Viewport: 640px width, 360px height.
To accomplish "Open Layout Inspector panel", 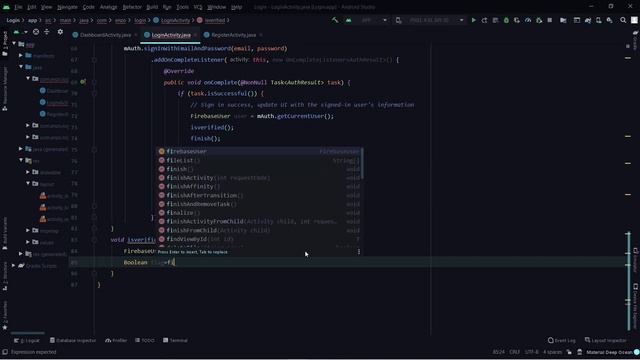I will pyautogui.click(x=606, y=340).
